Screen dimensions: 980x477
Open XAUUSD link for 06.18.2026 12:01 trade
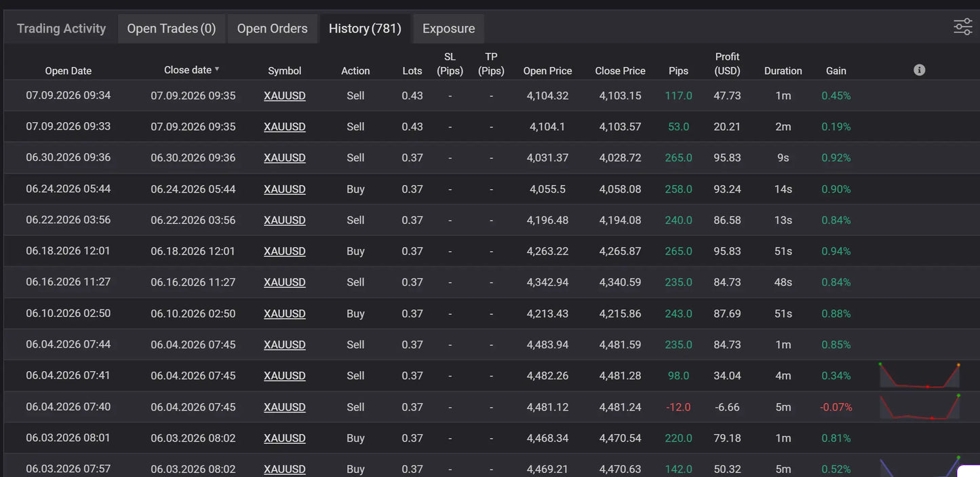click(284, 251)
